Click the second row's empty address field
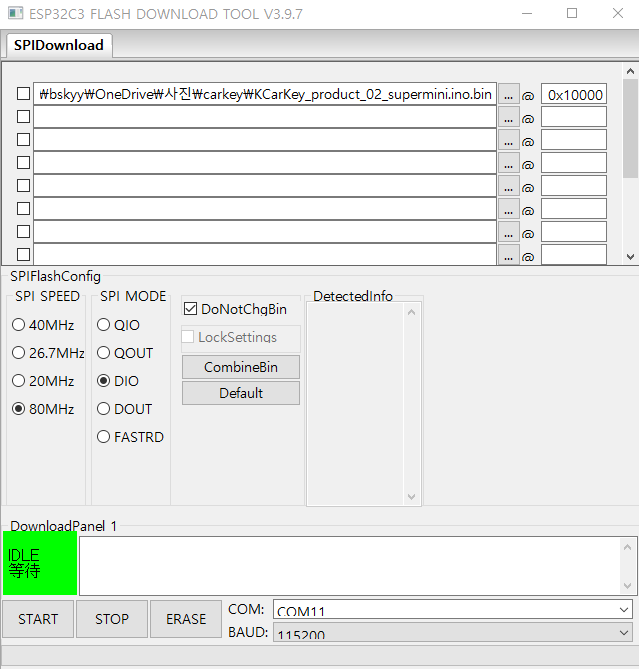Screen dimensions: 639x669 coord(574,117)
